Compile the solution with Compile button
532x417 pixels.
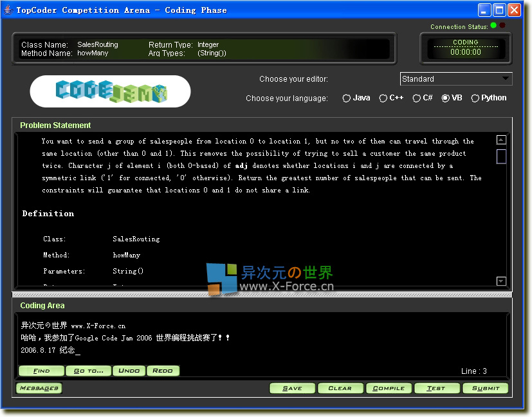tap(389, 388)
